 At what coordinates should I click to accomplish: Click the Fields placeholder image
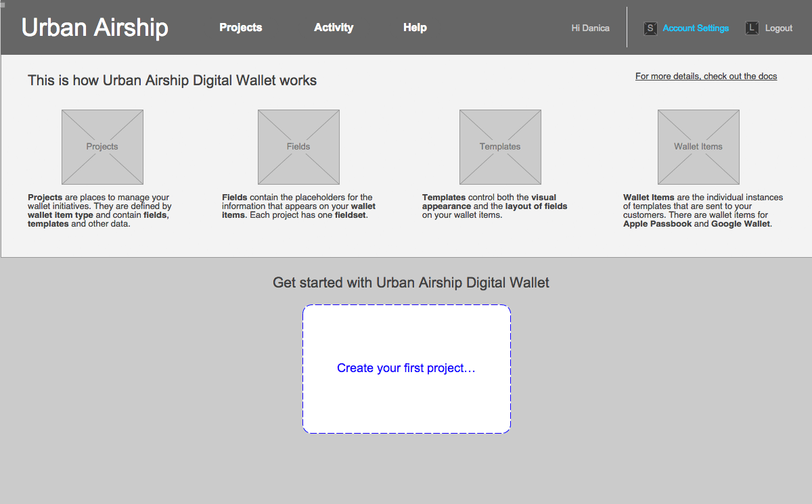298,147
